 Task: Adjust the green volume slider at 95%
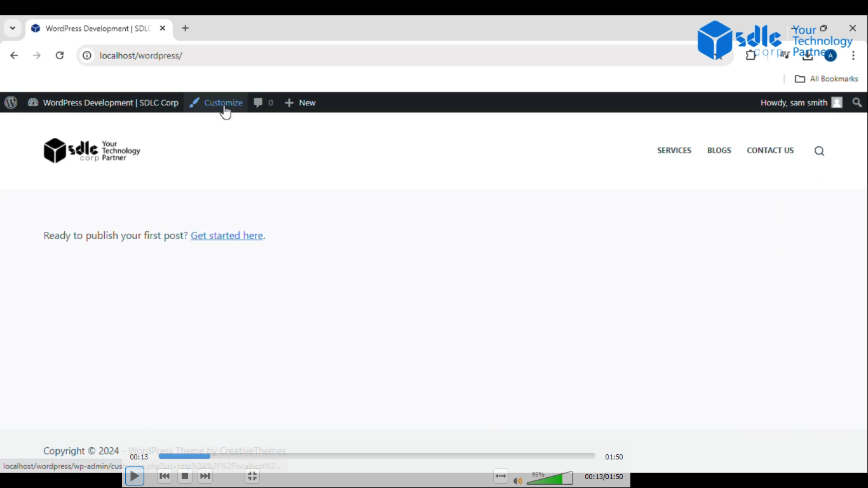click(550, 478)
